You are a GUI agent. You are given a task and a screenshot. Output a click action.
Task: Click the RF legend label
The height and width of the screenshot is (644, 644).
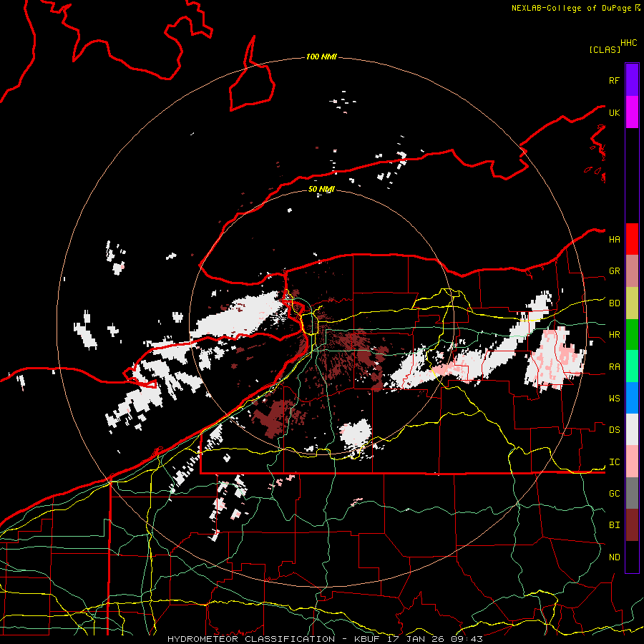pos(614,81)
